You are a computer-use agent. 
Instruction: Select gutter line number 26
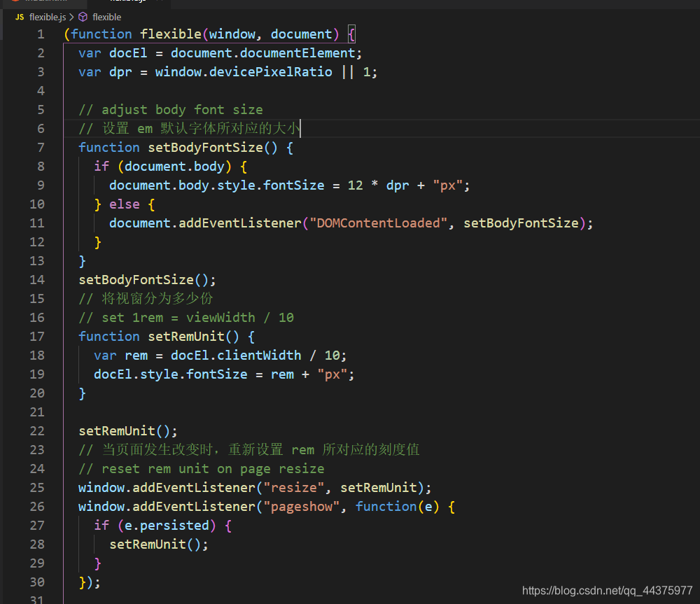point(38,507)
